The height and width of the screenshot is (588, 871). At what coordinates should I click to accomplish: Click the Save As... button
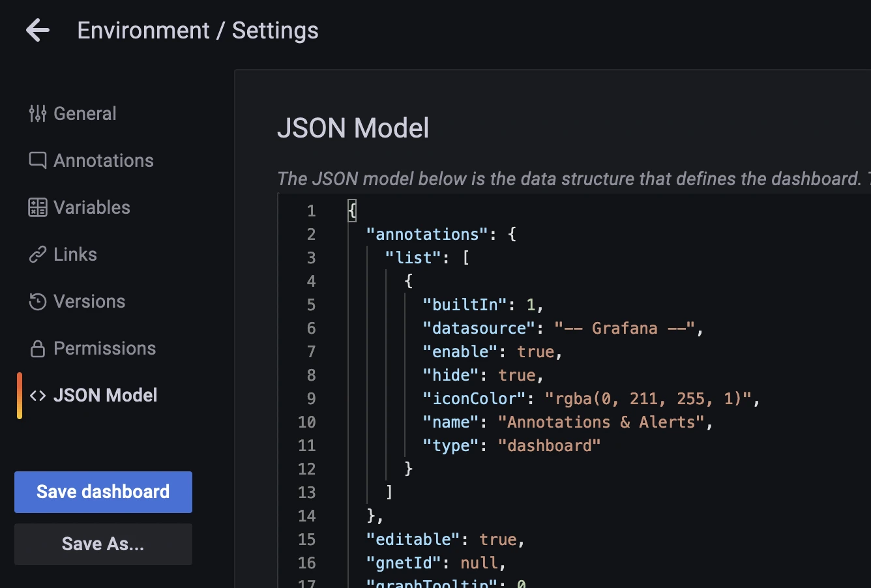point(102,544)
